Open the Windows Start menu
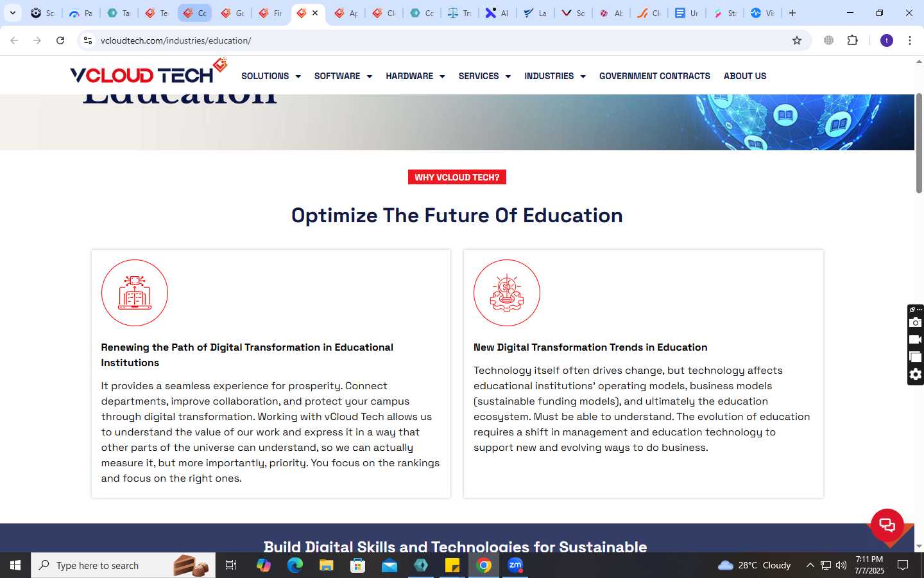Screen dimensions: 924x578 pos(15,565)
